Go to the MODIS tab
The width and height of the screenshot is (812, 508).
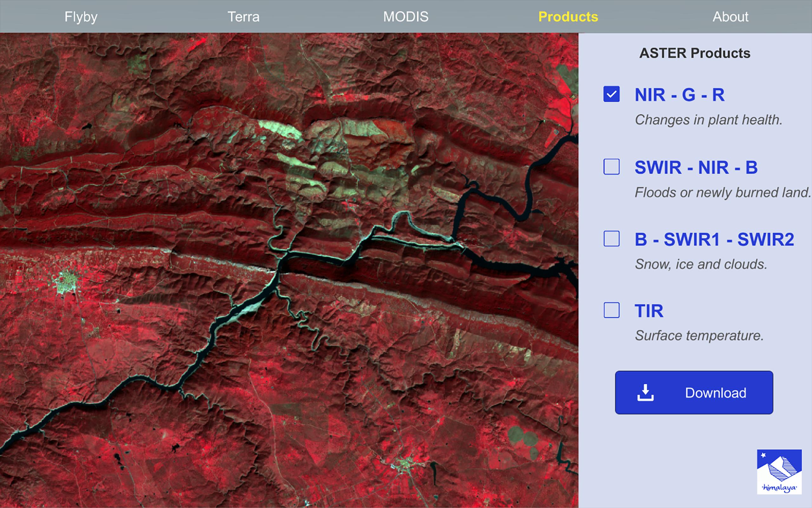[406, 17]
